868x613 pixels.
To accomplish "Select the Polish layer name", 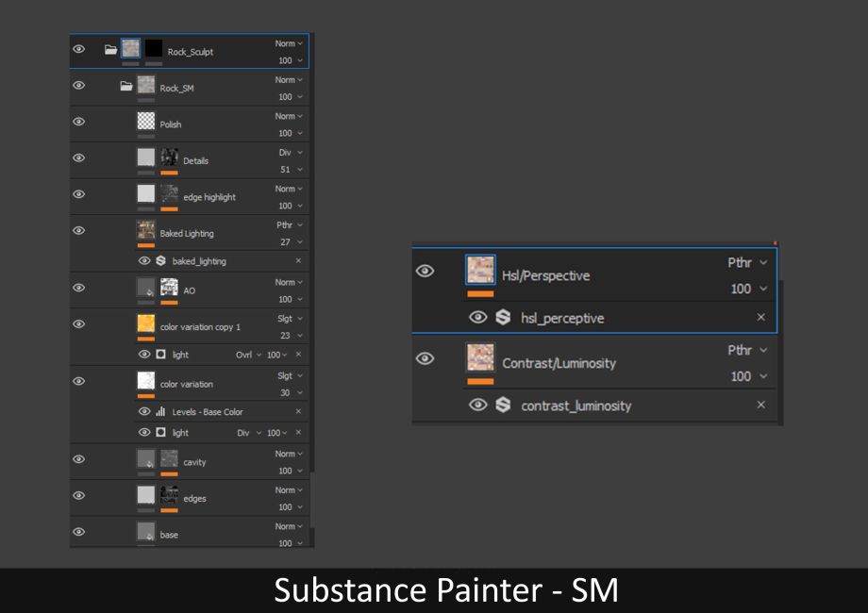I will coord(171,124).
